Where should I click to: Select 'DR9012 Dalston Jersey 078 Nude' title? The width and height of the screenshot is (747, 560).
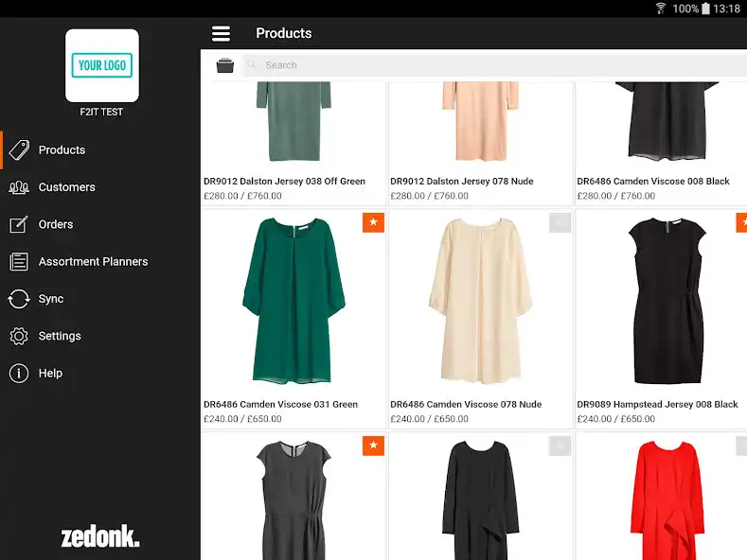[x=462, y=182]
